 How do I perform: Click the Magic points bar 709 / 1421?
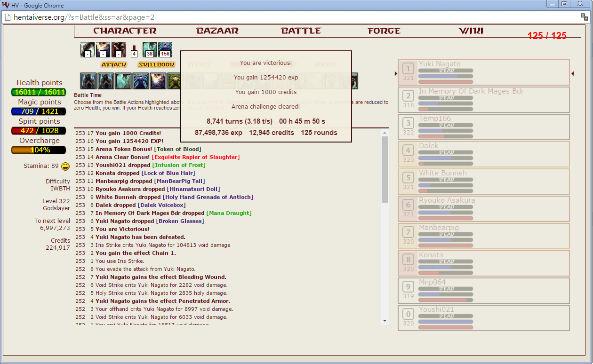click(x=39, y=111)
